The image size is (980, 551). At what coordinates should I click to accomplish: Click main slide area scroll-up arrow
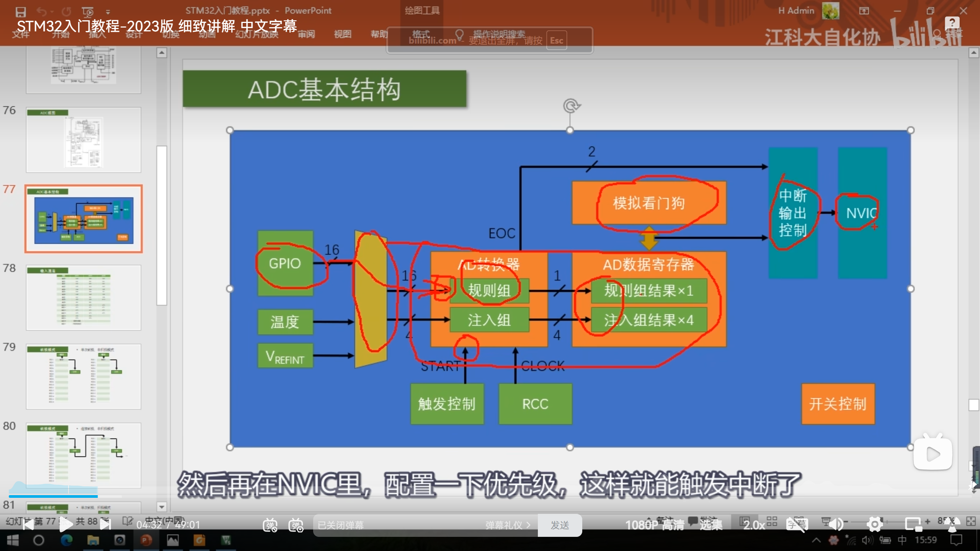click(974, 52)
